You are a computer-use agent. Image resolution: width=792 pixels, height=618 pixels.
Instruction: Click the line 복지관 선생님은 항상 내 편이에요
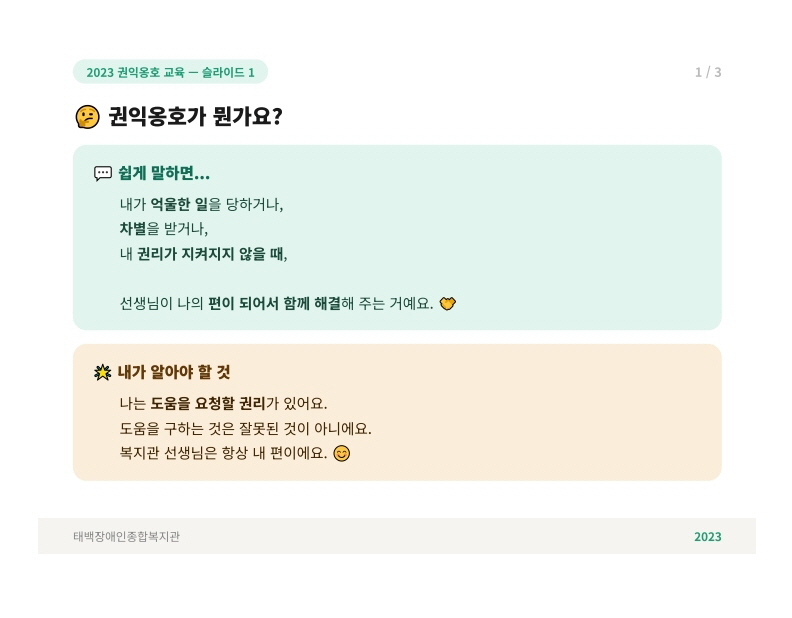pyautogui.click(x=223, y=453)
